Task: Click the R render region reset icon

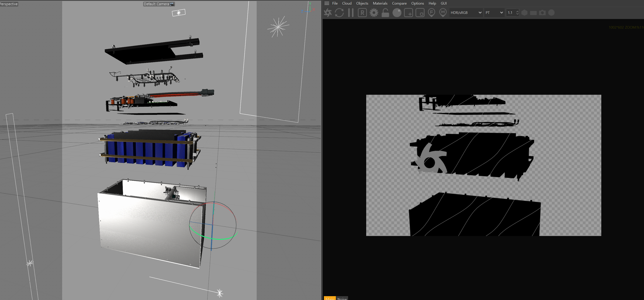Action: (x=362, y=13)
